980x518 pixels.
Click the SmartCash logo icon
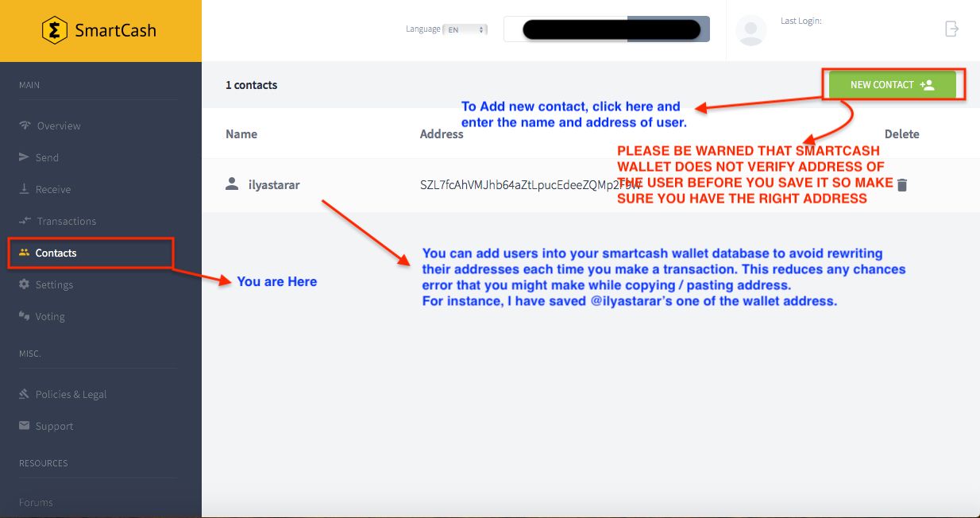tap(55, 31)
